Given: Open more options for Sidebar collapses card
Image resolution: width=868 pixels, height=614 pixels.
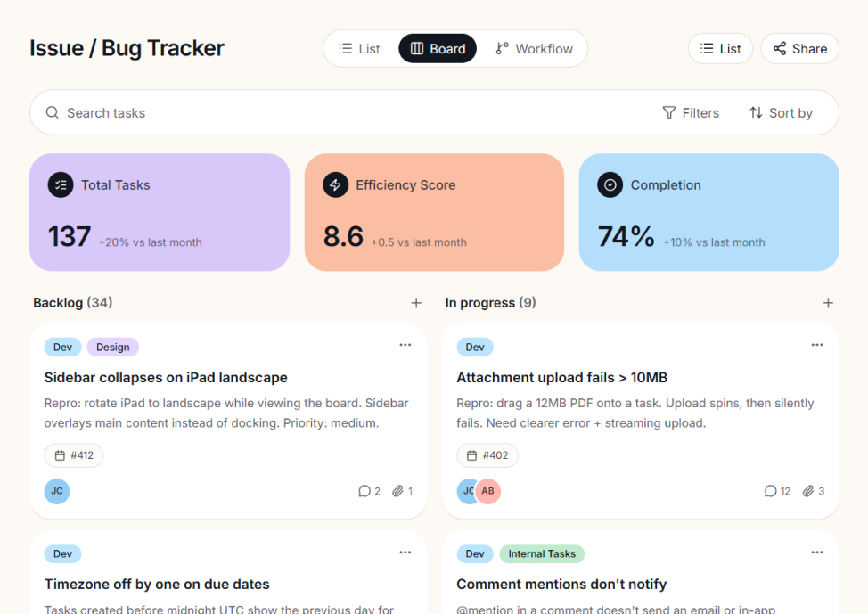Looking at the screenshot, I should 405,345.
